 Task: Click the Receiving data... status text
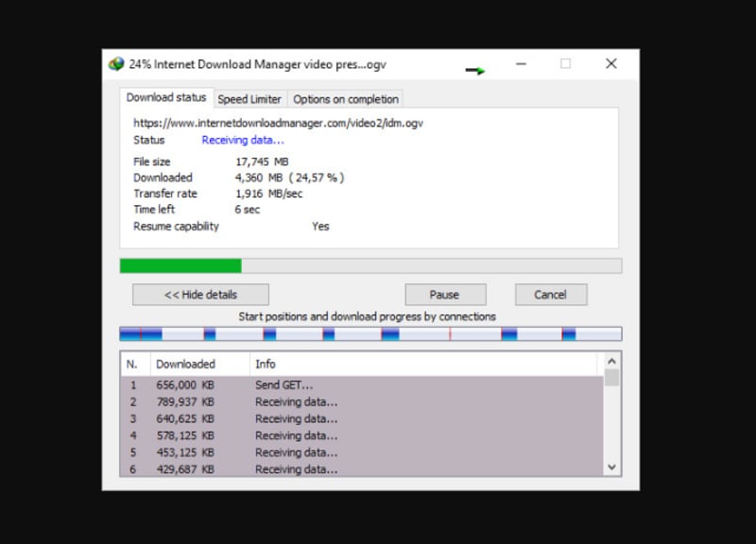click(243, 140)
